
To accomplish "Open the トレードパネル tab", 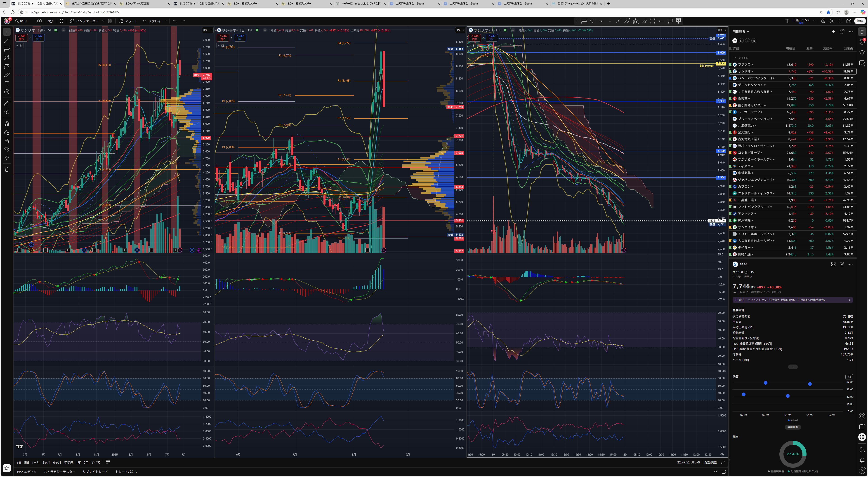I will point(126,472).
